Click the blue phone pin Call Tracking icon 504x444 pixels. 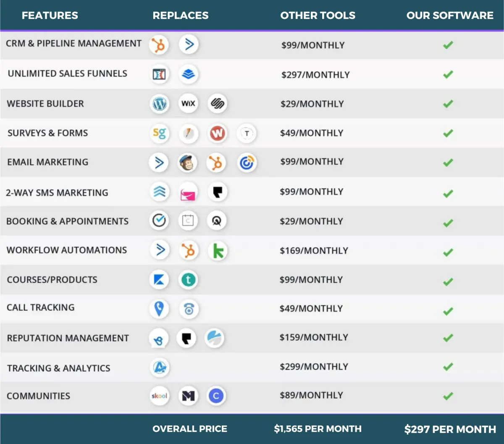click(159, 309)
